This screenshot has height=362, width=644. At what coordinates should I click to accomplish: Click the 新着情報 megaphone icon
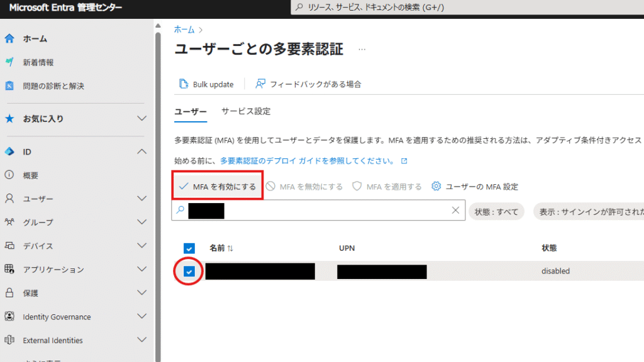(x=9, y=62)
